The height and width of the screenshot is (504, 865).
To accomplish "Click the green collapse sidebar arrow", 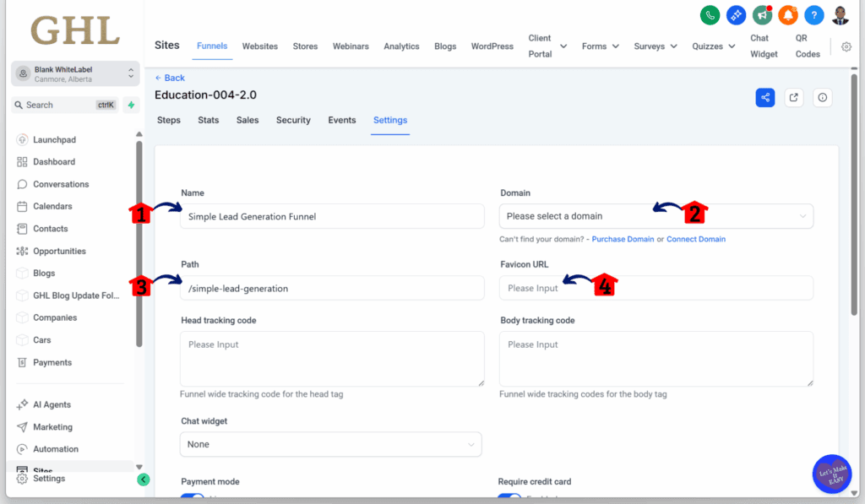I will coord(144,480).
